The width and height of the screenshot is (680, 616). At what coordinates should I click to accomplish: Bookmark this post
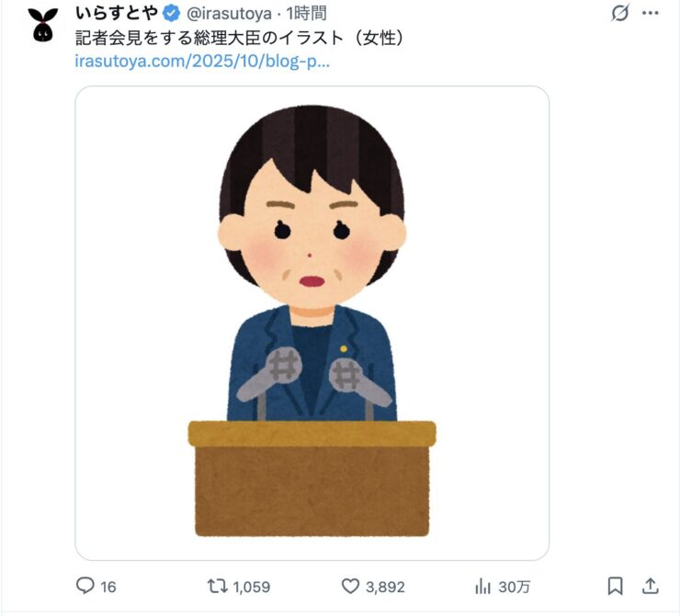(616, 586)
